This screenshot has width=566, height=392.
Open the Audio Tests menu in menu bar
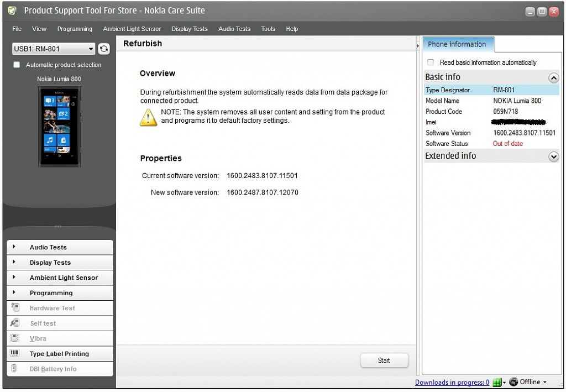click(x=234, y=29)
